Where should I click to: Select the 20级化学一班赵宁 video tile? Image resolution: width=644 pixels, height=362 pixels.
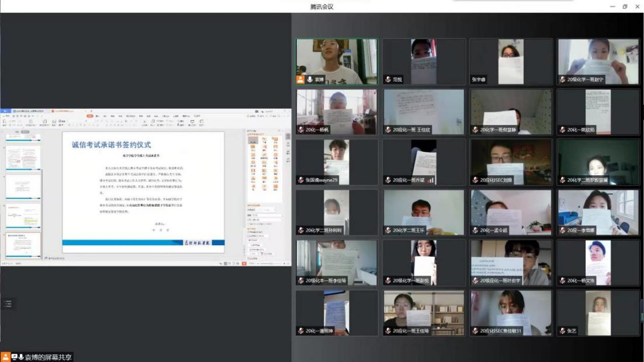click(x=598, y=61)
